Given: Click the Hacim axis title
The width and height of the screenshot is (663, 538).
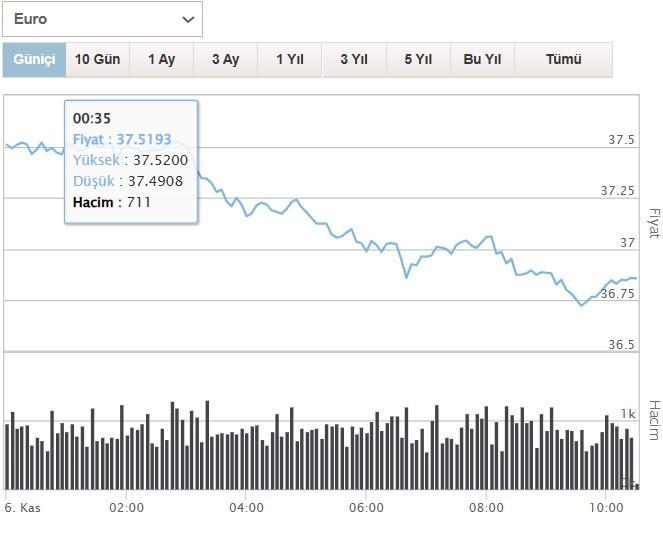Looking at the screenshot, I should [x=654, y=420].
